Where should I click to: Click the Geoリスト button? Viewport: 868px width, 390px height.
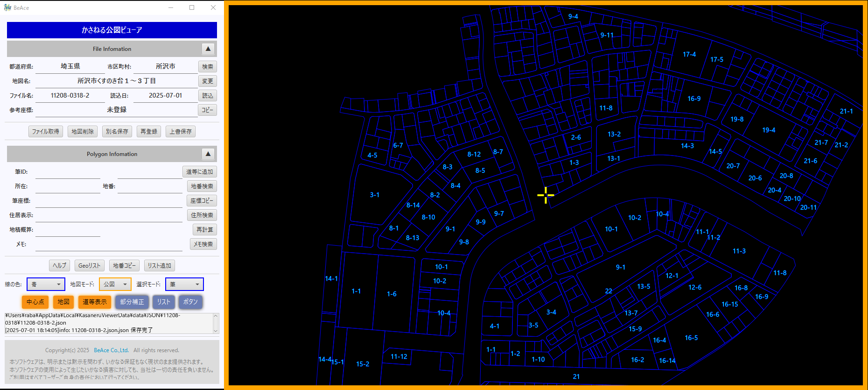point(90,266)
